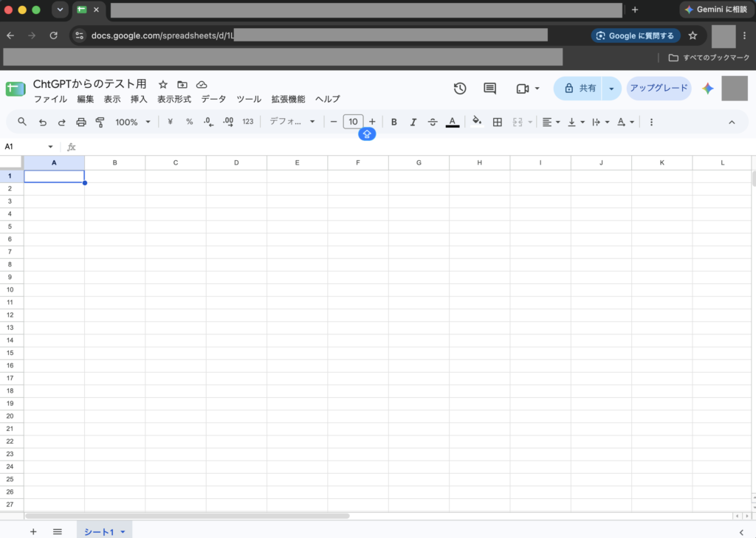Toggle bold formatting
The width and height of the screenshot is (756, 538).
pyautogui.click(x=394, y=123)
